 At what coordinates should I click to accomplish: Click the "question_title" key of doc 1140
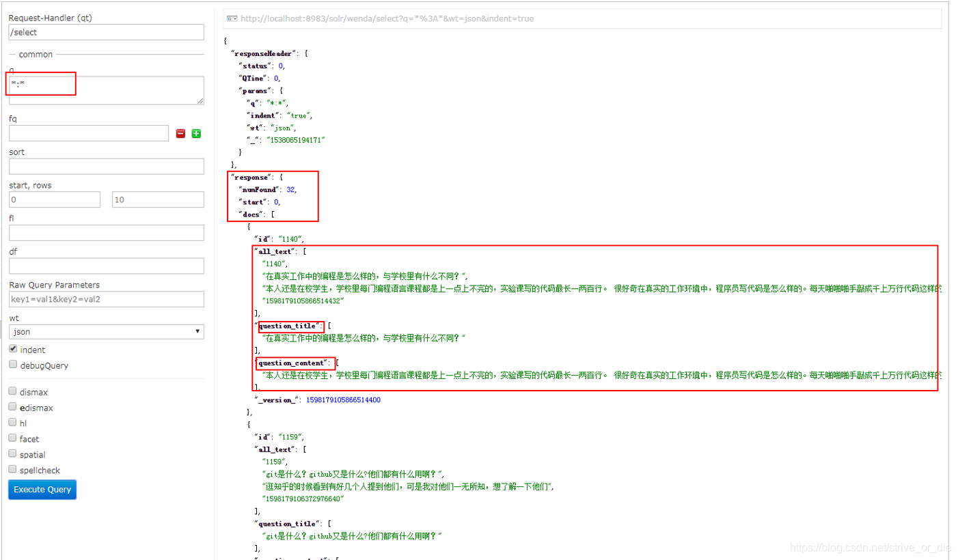point(288,326)
